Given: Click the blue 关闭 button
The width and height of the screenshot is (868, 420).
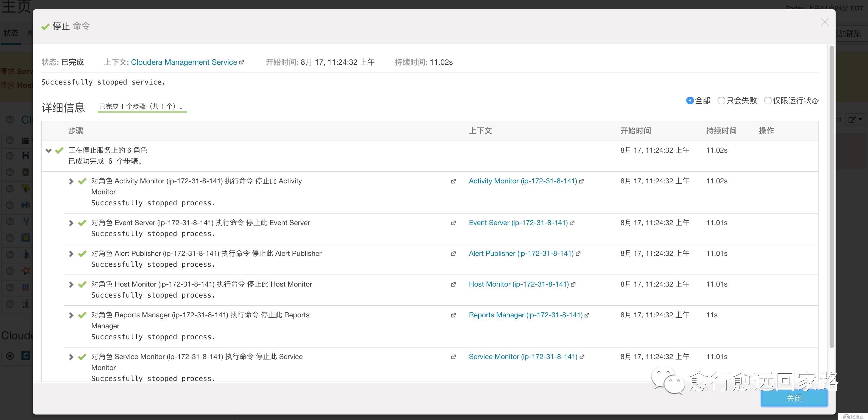Looking at the screenshot, I should click(x=794, y=398).
